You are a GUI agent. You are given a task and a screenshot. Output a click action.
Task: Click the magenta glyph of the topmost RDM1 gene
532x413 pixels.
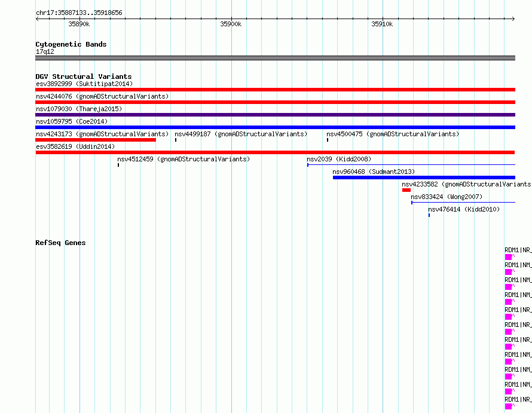(x=509, y=257)
